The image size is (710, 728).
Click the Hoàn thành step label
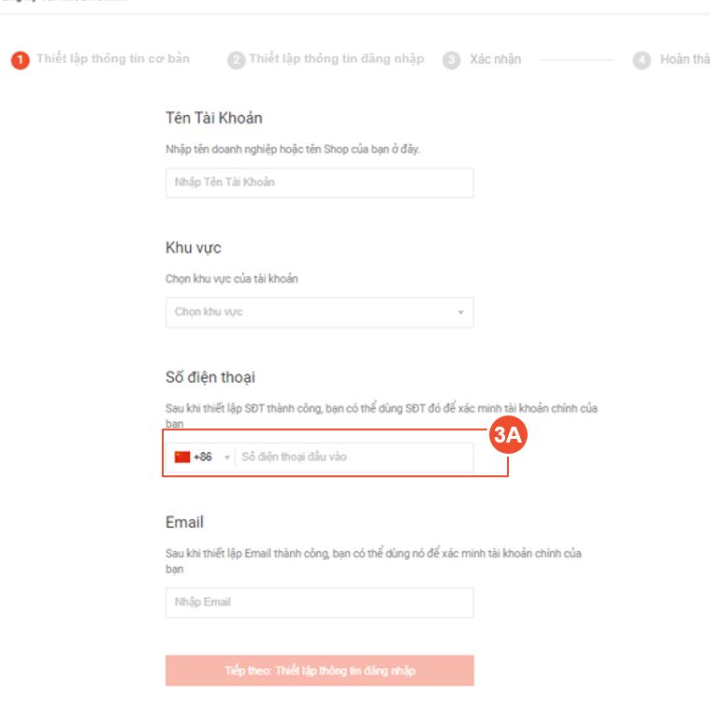[x=685, y=60]
